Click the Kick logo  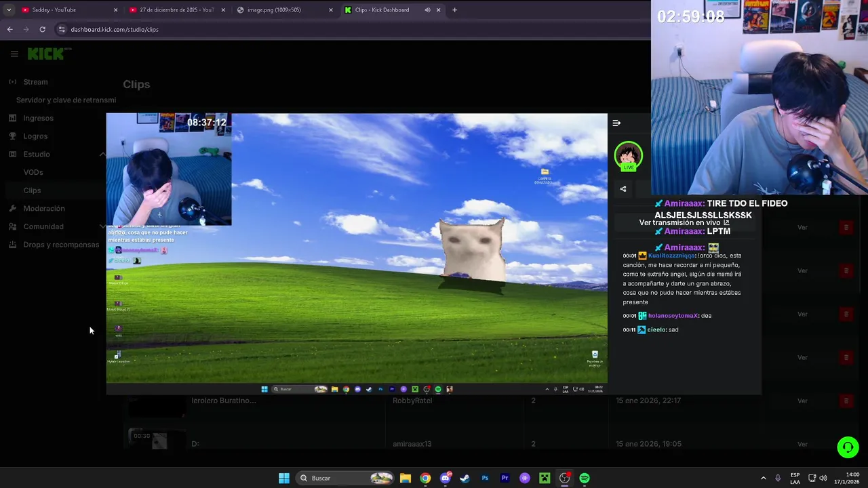coord(50,54)
